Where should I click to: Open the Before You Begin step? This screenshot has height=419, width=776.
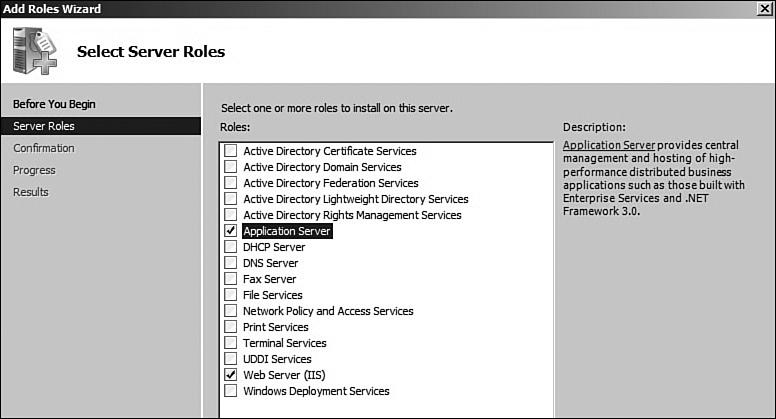pyautogui.click(x=54, y=104)
